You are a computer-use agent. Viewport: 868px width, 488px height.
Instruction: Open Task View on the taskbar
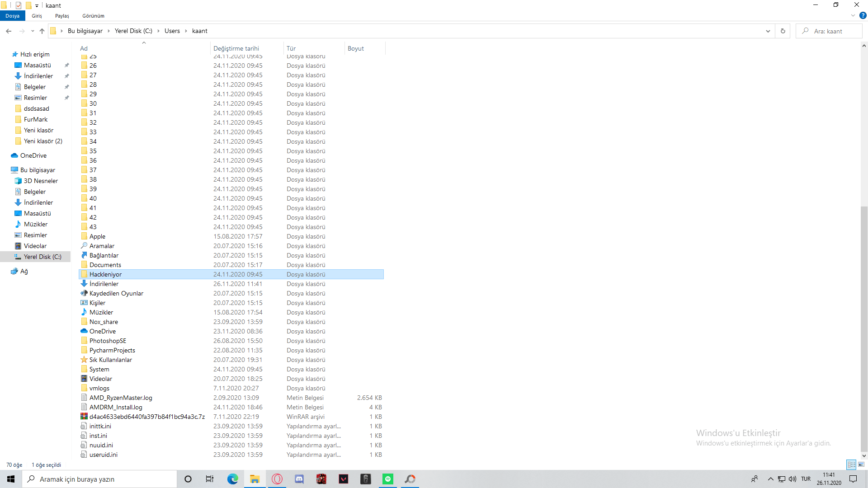[210, 479]
